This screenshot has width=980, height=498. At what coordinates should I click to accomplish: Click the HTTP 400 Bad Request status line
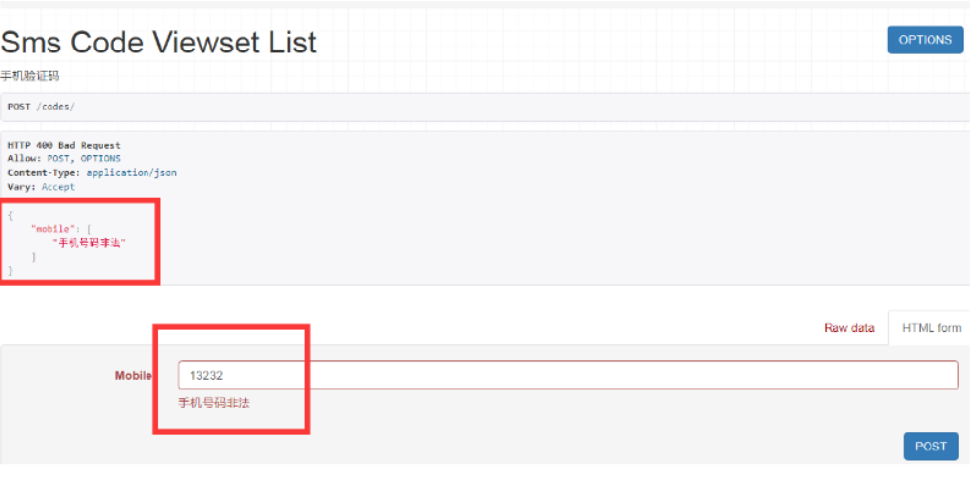[x=63, y=146]
